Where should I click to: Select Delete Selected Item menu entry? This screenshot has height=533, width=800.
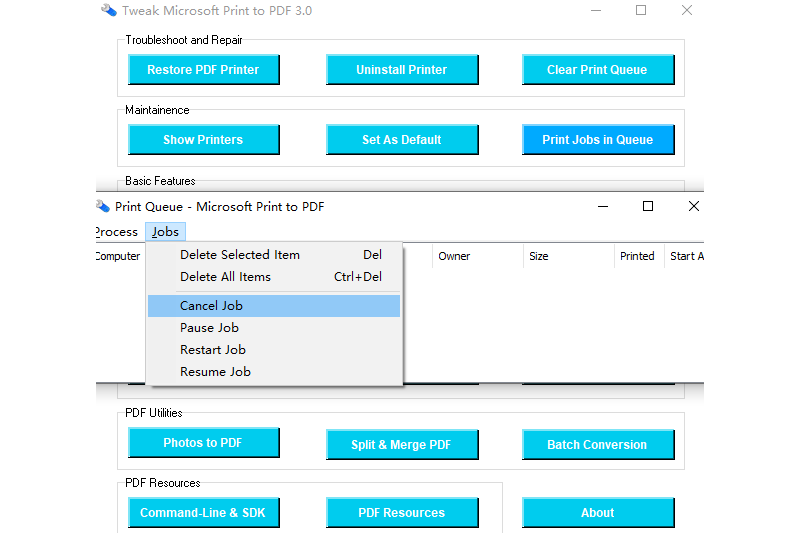coord(274,255)
